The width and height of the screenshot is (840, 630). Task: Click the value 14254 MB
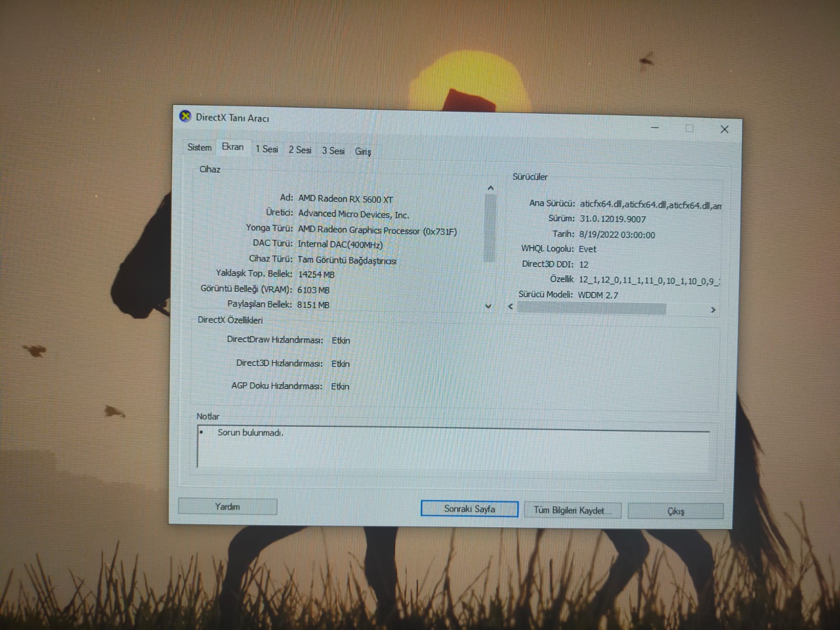pyautogui.click(x=316, y=275)
